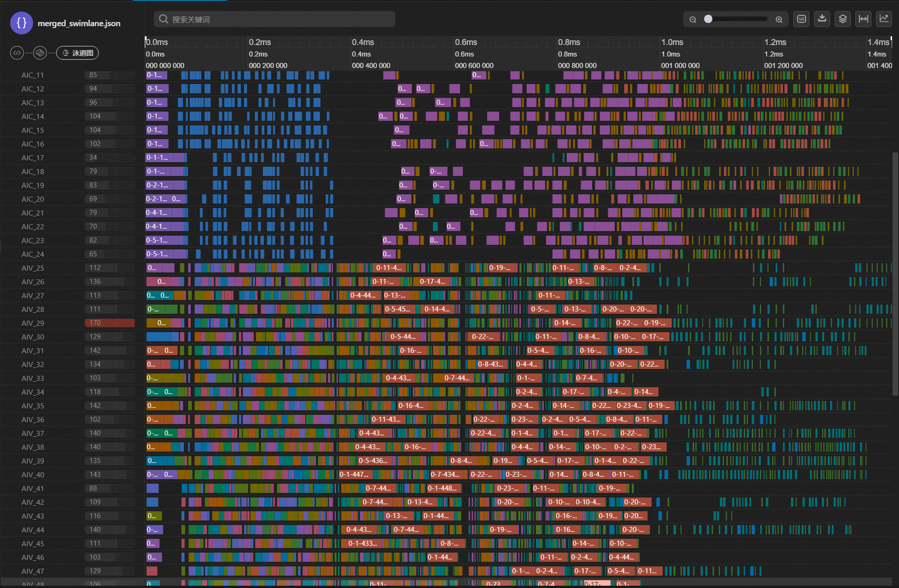Screen dimensions: 899x588
Task: Select the AIC_17 lane row
Action: point(33,158)
